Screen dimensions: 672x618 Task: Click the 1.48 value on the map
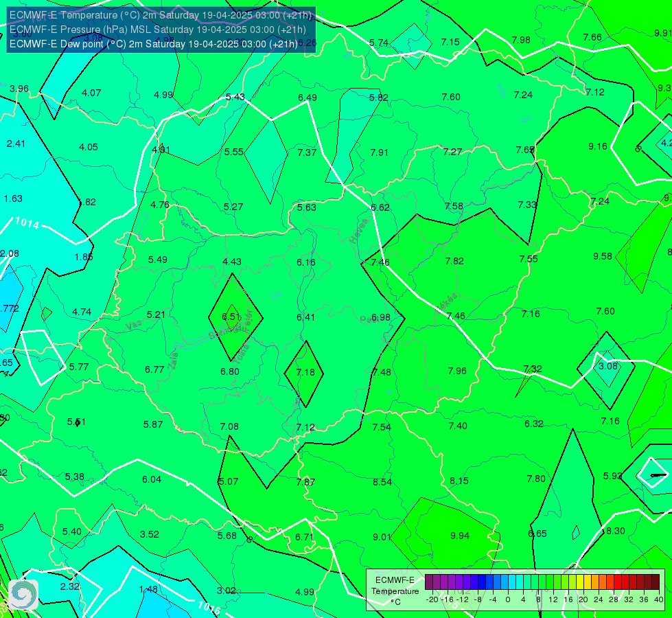click(148, 589)
